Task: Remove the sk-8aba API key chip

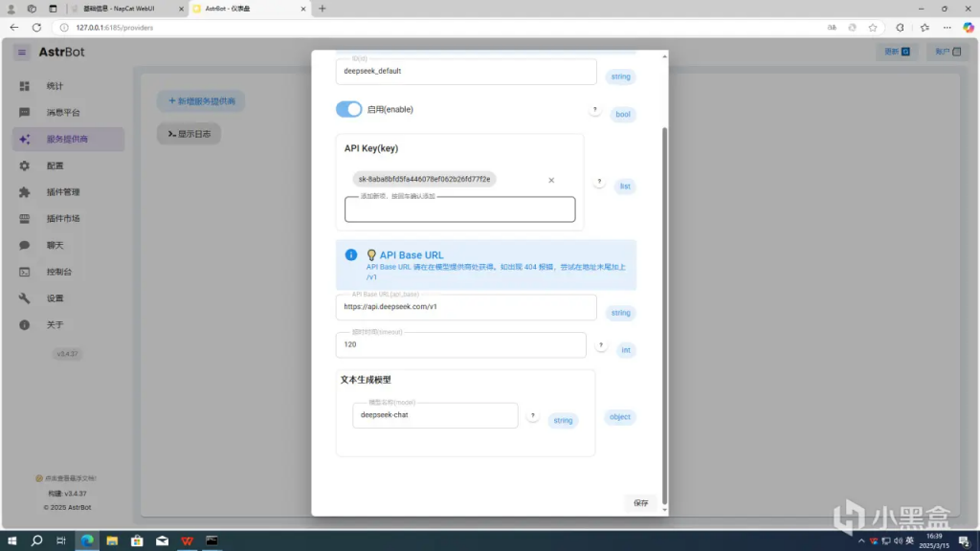Action: pos(551,181)
